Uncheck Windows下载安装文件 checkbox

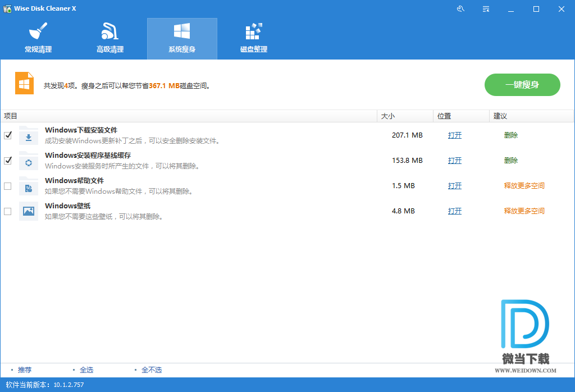(8, 135)
